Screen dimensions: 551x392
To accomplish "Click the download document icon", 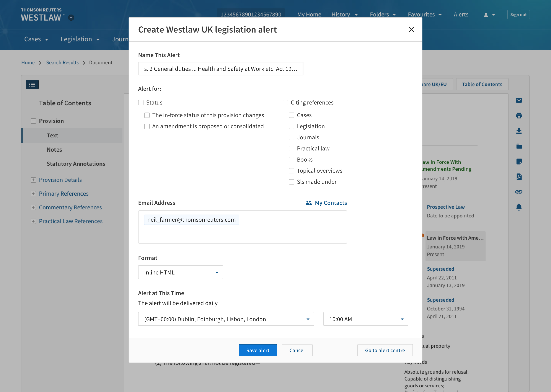I will tap(519, 131).
